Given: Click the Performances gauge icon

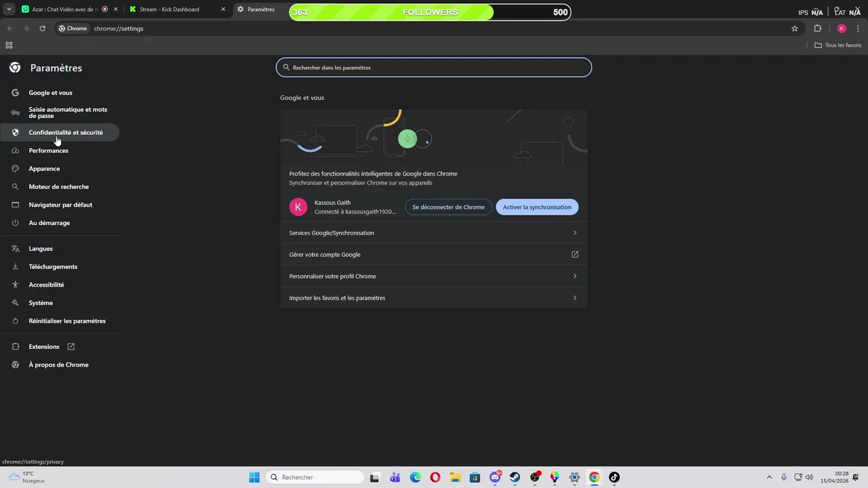Looking at the screenshot, I should (15, 150).
